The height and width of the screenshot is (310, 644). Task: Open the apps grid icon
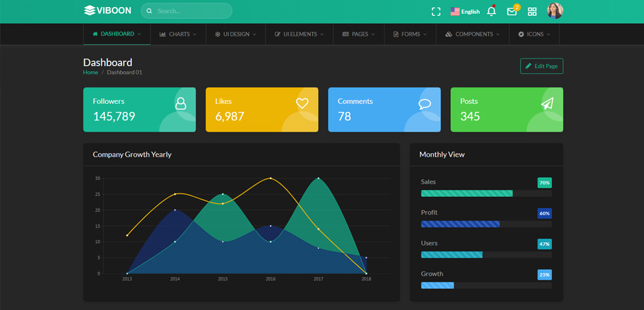pyautogui.click(x=532, y=11)
